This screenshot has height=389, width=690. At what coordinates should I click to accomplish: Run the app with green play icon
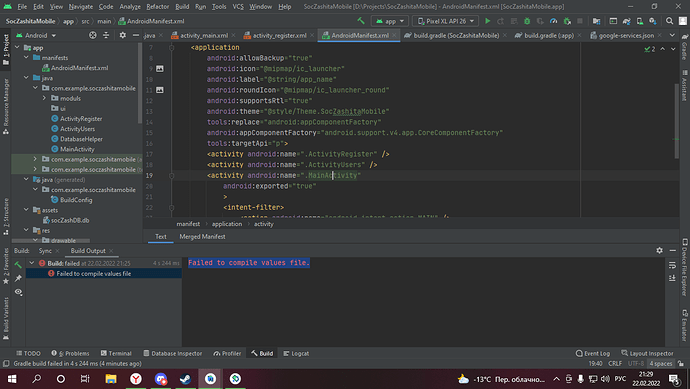(x=487, y=21)
